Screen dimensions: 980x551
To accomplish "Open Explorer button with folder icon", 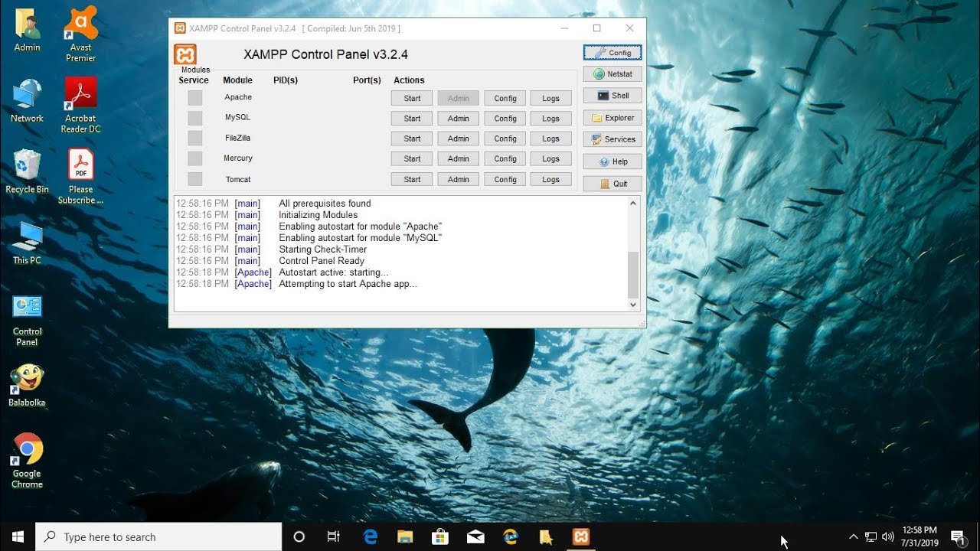I will click(x=612, y=118).
